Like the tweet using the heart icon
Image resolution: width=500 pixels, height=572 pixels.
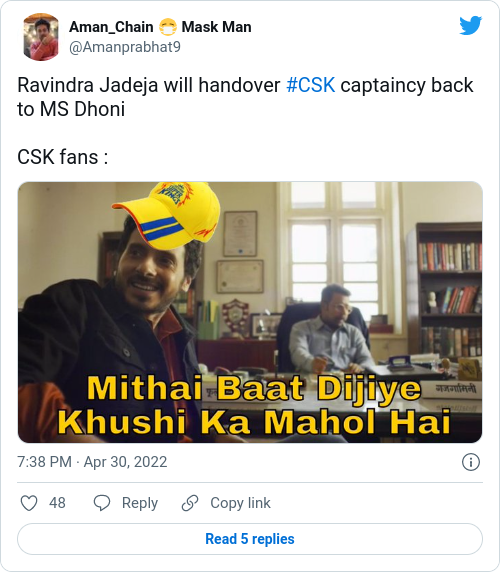29,503
